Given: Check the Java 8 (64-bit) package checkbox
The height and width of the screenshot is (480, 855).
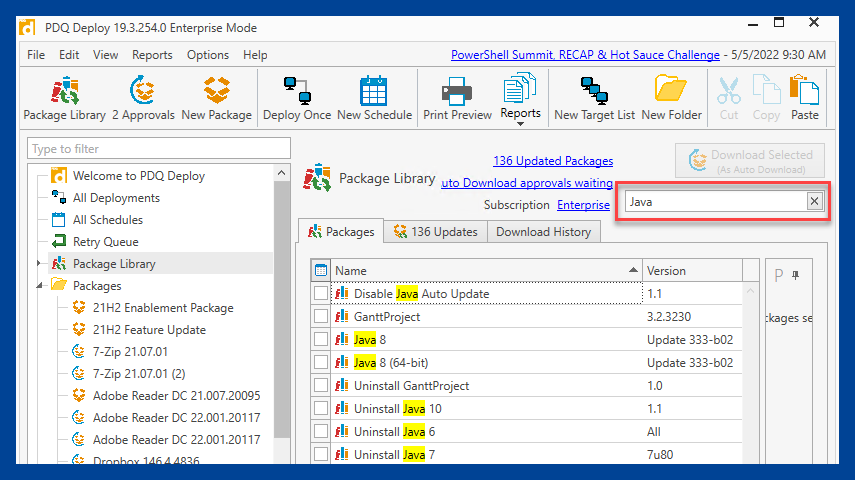Looking at the screenshot, I should 321,362.
